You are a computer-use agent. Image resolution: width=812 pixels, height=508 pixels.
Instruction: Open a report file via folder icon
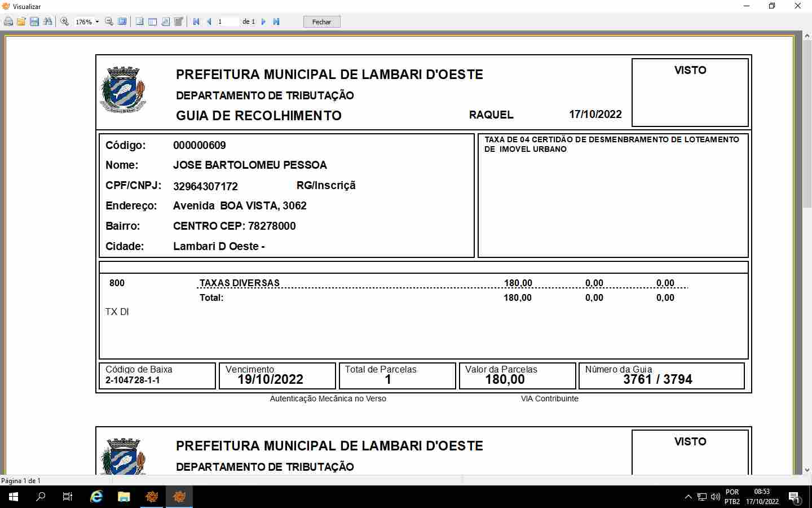tap(21, 22)
